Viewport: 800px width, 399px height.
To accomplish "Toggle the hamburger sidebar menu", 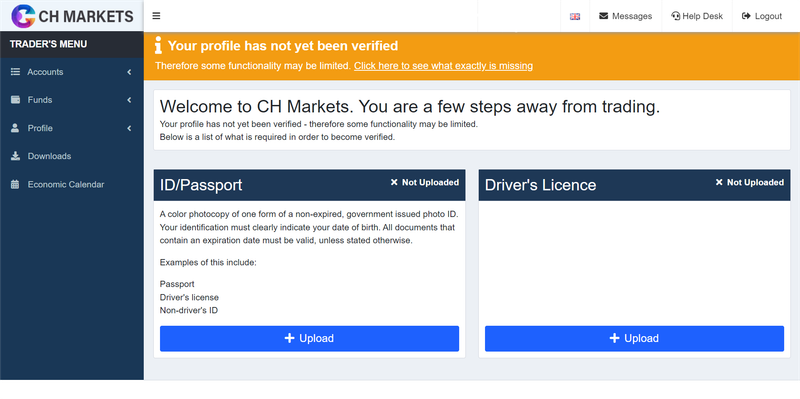I will pos(156,16).
